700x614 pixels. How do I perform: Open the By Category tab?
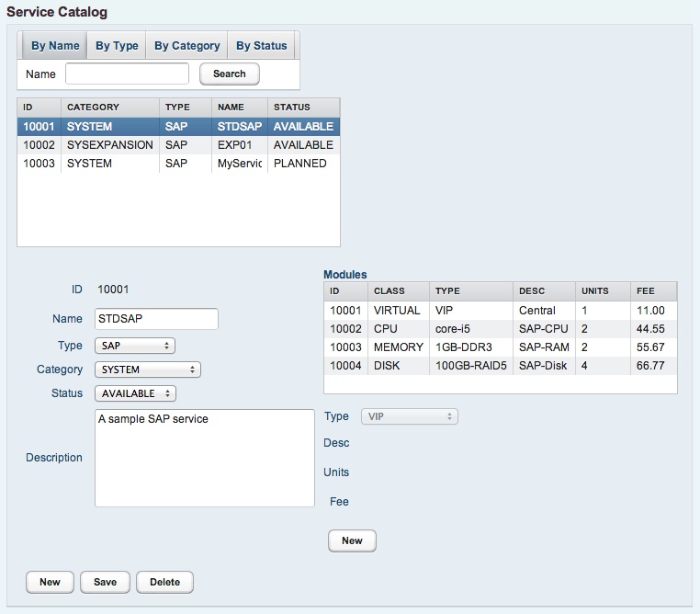tap(186, 46)
